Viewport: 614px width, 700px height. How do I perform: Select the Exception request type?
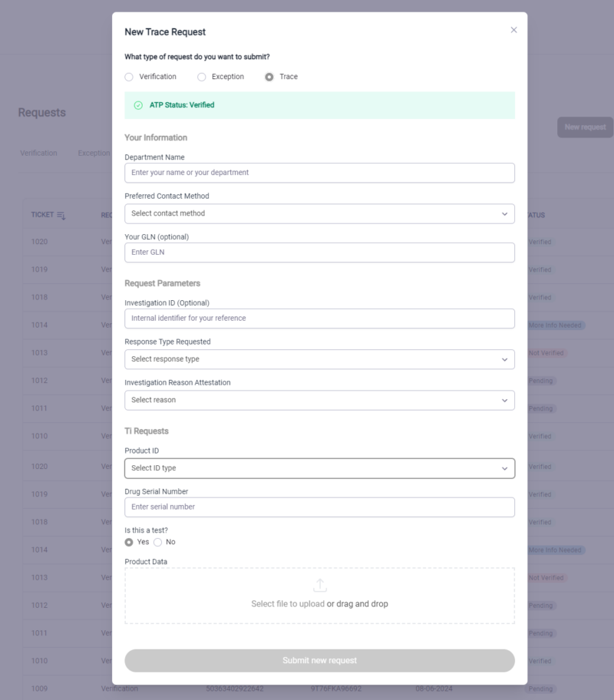(x=202, y=77)
